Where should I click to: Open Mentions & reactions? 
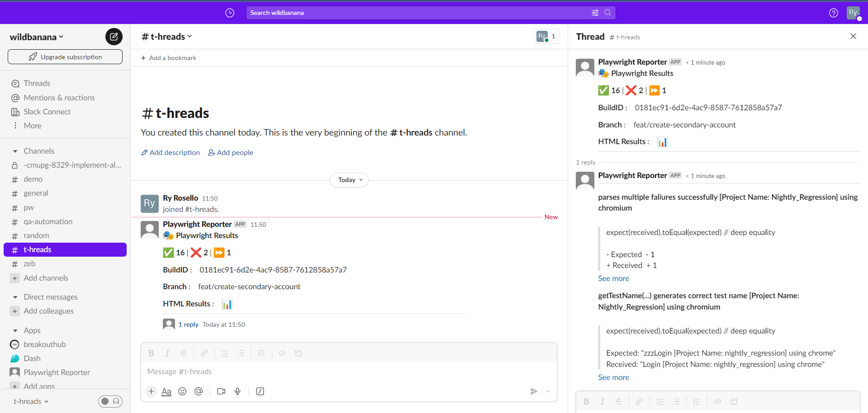pos(65,98)
